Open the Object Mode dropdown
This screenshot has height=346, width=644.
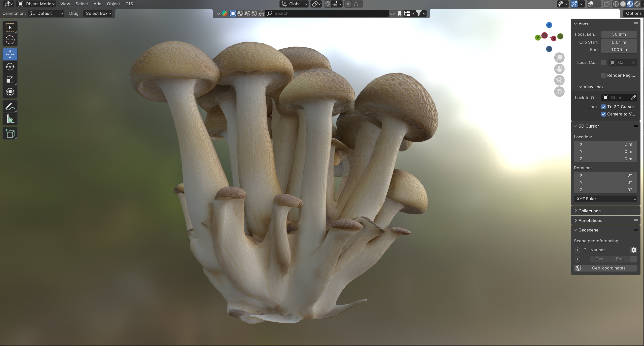coord(36,4)
